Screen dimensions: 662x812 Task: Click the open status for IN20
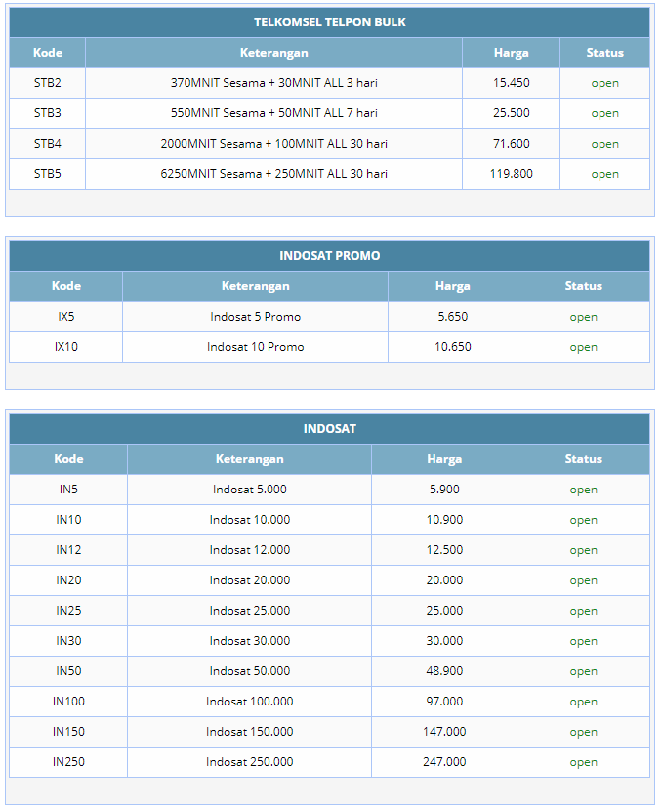point(583,580)
